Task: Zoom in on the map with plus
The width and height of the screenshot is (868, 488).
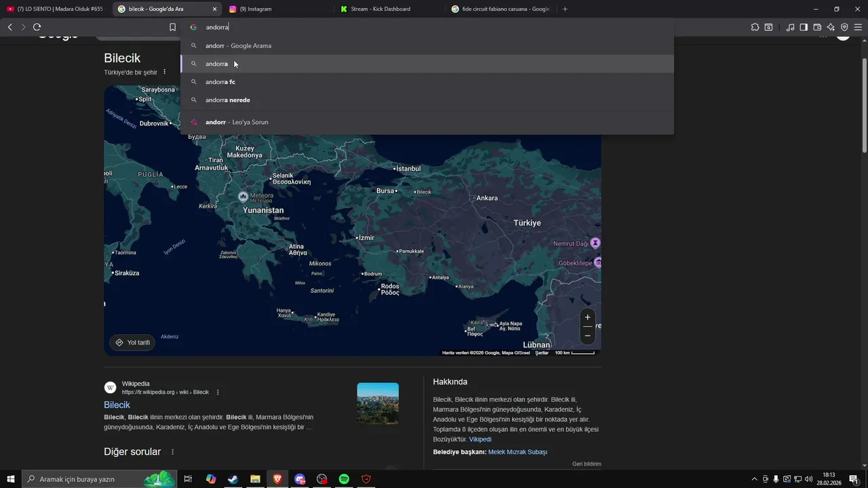Action: 587,317
